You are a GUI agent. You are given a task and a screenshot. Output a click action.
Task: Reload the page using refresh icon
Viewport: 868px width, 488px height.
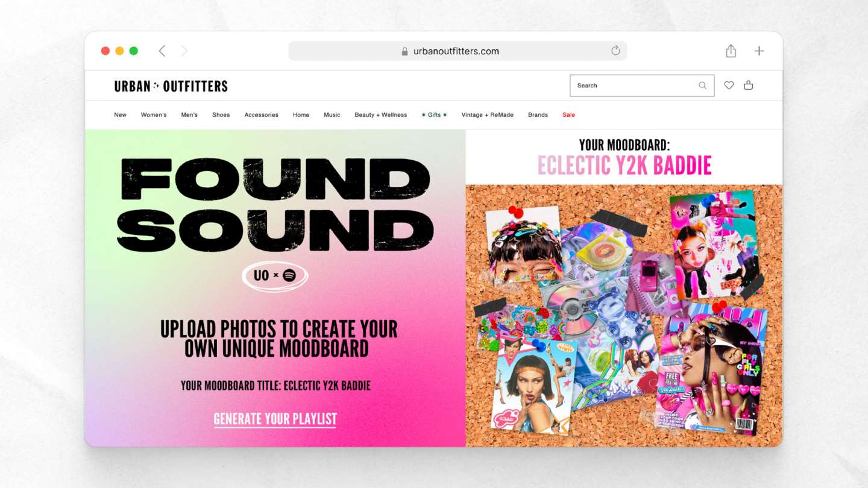(x=615, y=51)
